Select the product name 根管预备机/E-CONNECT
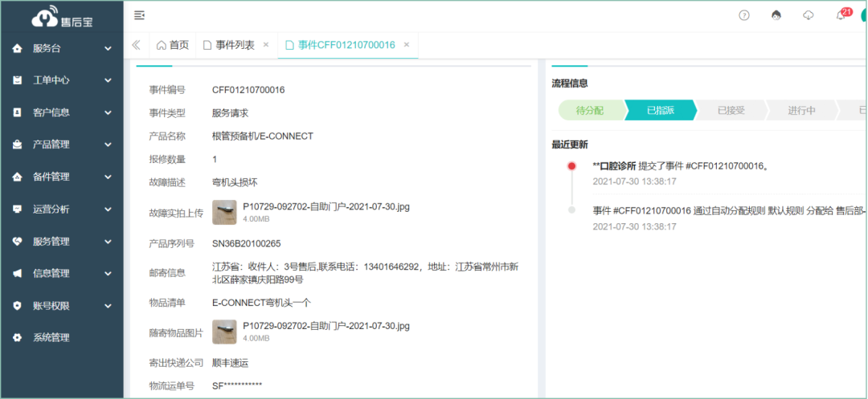 tap(262, 136)
